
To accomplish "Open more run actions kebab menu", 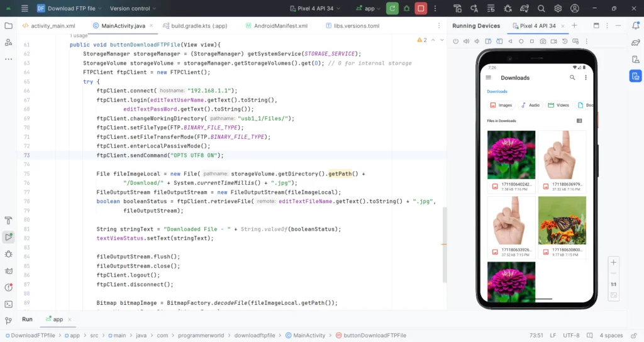I will [435, 8].
